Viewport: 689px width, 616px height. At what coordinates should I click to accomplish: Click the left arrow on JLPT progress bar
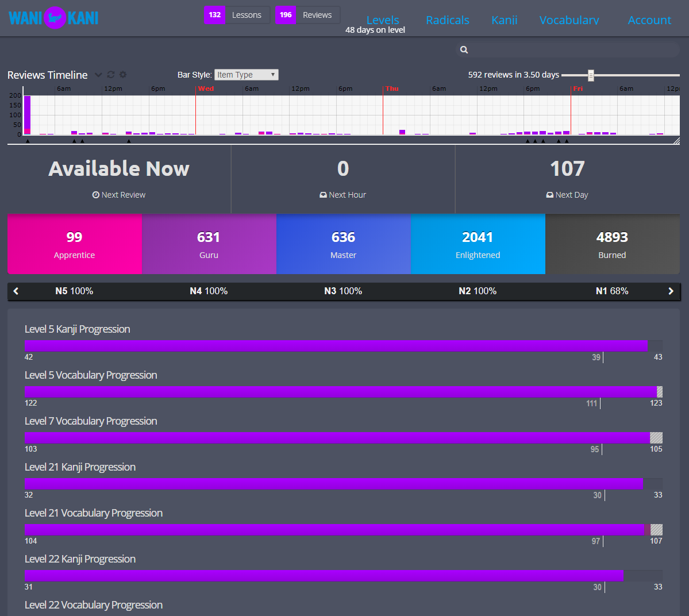[x=16, y=291]
